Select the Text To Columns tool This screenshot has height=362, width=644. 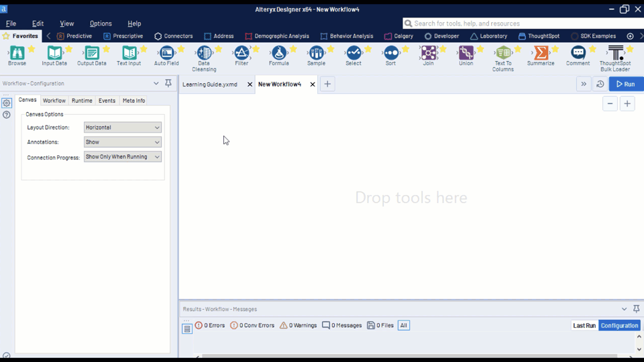click(x=503, y=53)
